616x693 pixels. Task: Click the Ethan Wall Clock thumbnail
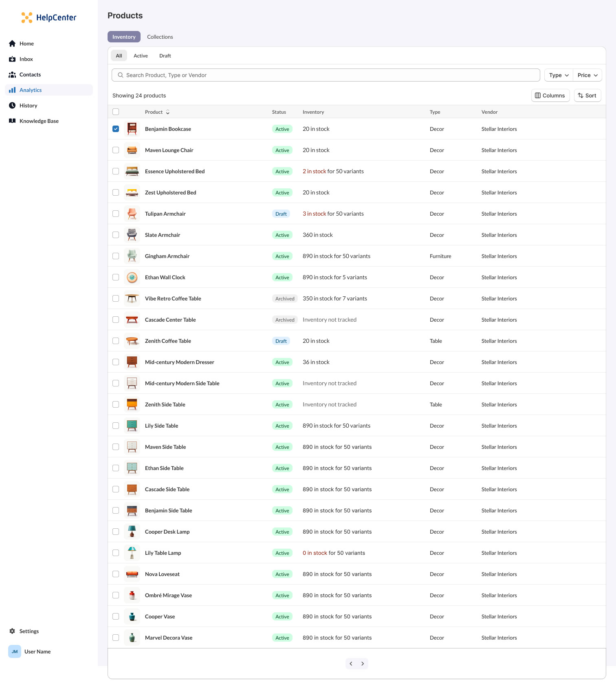coord(132,277)
